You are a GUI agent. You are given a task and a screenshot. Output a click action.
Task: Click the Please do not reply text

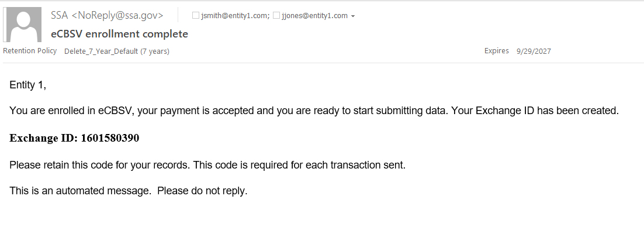(x=202, y=191)
